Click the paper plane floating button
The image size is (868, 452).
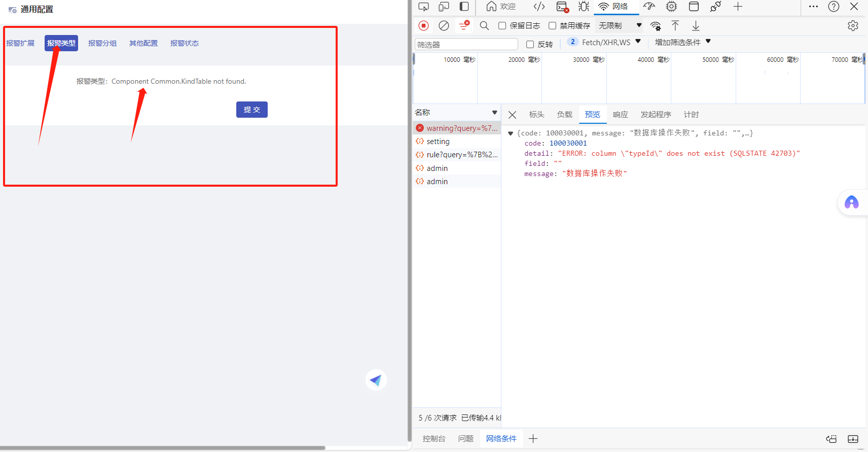[x=376, y=380]
